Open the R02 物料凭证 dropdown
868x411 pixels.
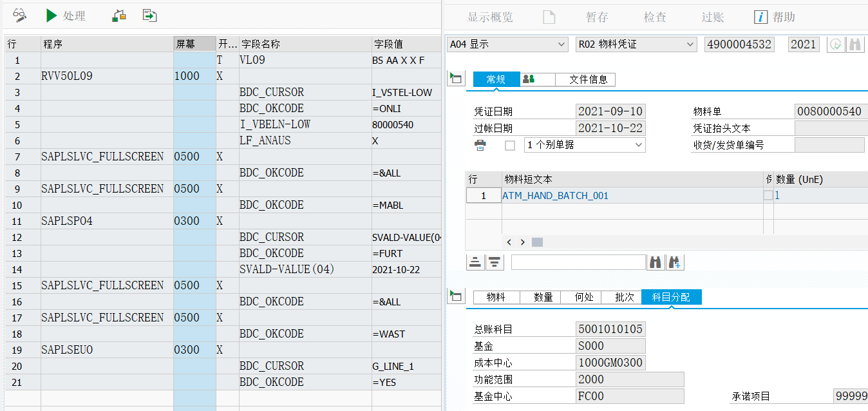tap(691, 44)
